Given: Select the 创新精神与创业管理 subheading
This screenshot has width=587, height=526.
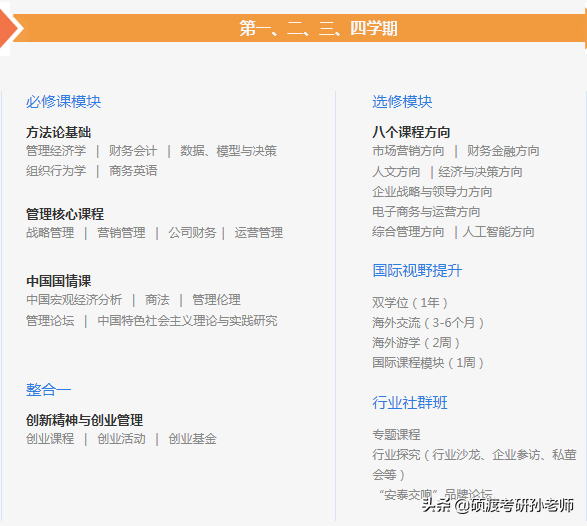Looking at the screenshot, I should pyautogui.click(x=84, y=420).
